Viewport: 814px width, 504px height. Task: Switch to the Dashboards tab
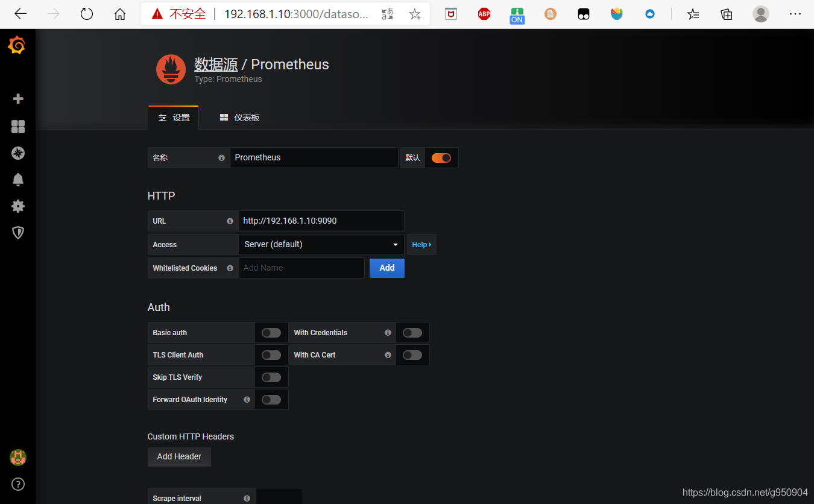239,118
